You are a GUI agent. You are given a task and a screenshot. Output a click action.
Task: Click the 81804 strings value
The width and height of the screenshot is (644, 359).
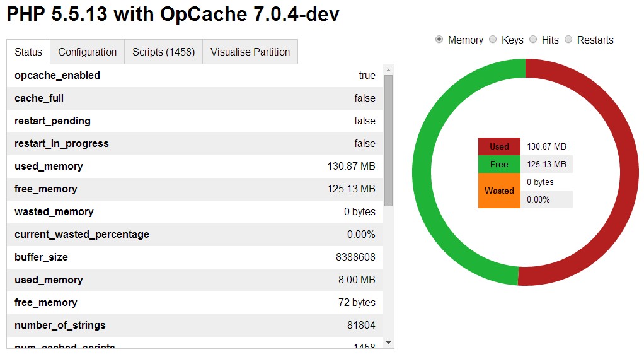(x=362, y=325)
